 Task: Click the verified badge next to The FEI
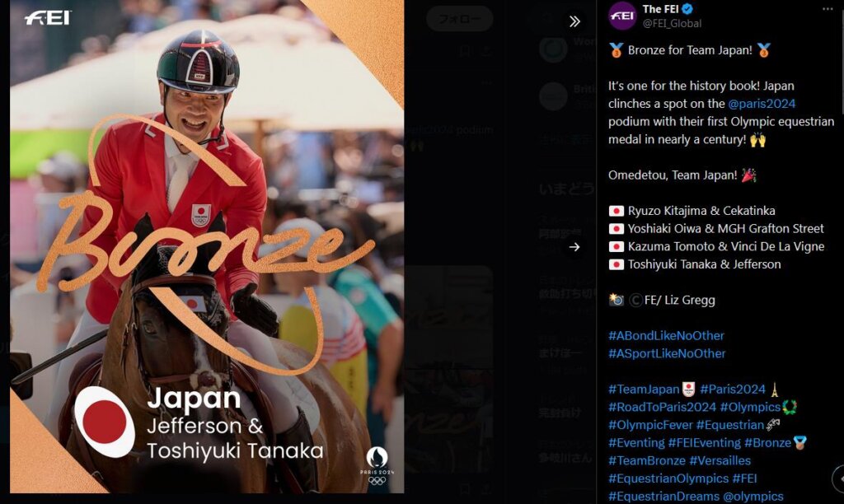pos(687,8)
